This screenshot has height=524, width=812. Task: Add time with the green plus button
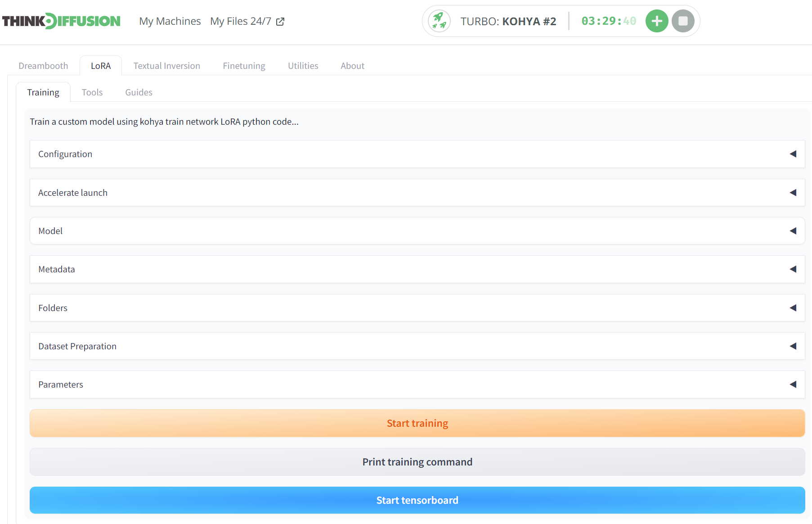pos(657,21)
